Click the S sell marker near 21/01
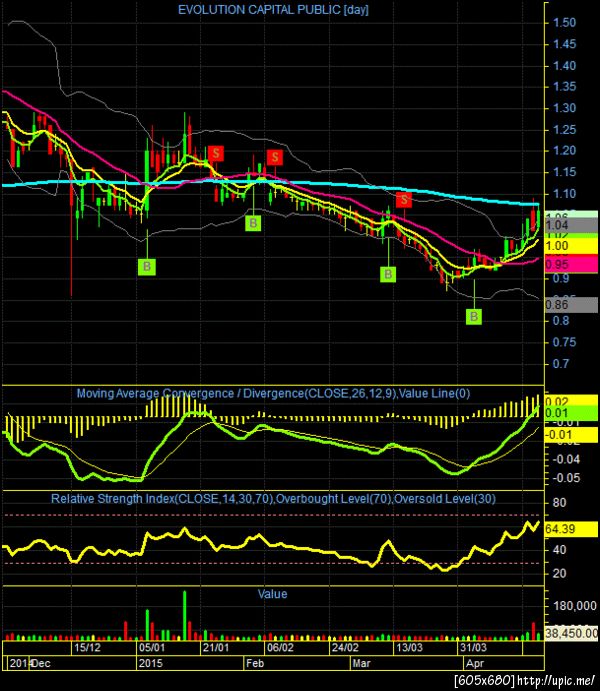The width and height of the screenshot is (600, 691). [x=216, y=153]
